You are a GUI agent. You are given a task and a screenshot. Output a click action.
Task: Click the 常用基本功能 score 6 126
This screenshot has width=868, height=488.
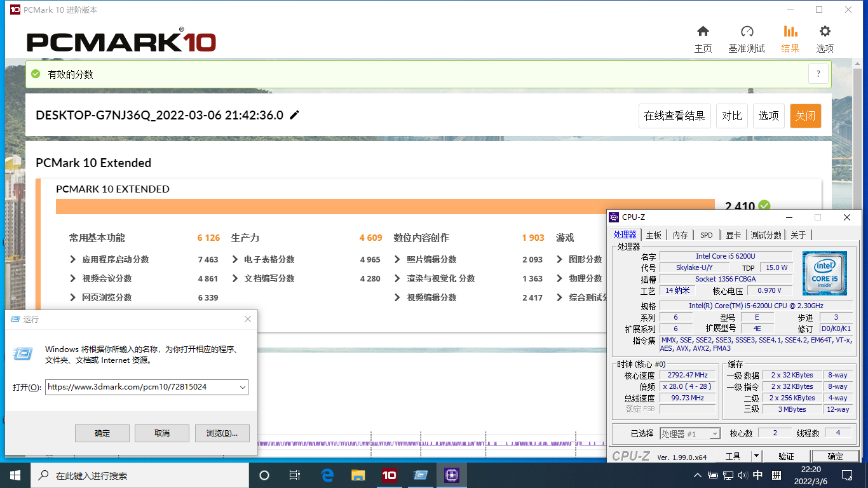[x=208, y=238]
